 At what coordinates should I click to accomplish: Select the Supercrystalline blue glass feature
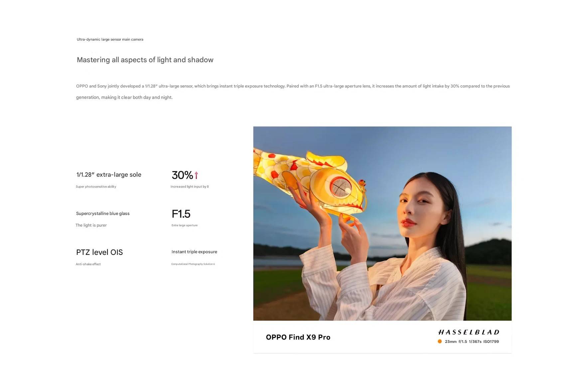(x=103, y=214)
